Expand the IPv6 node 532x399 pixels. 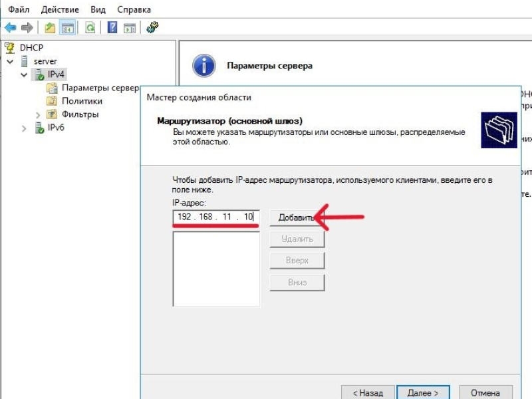click(x=24, y=128)
